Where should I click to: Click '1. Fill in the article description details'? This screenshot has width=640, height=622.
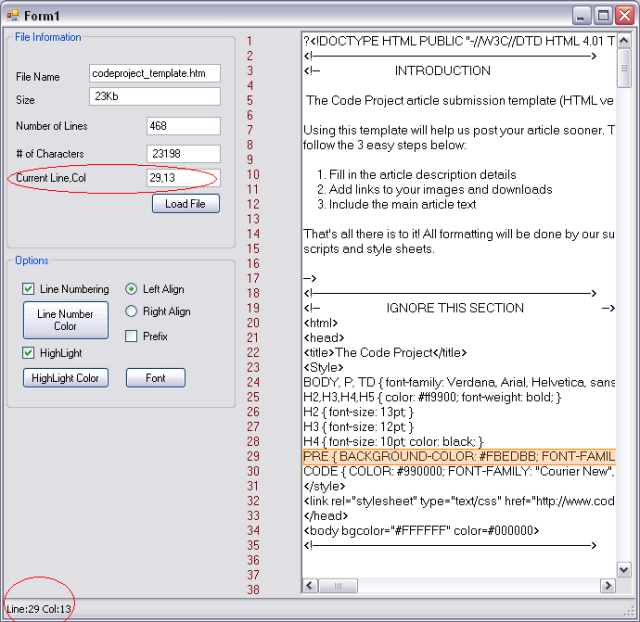(x=417, y=175)
